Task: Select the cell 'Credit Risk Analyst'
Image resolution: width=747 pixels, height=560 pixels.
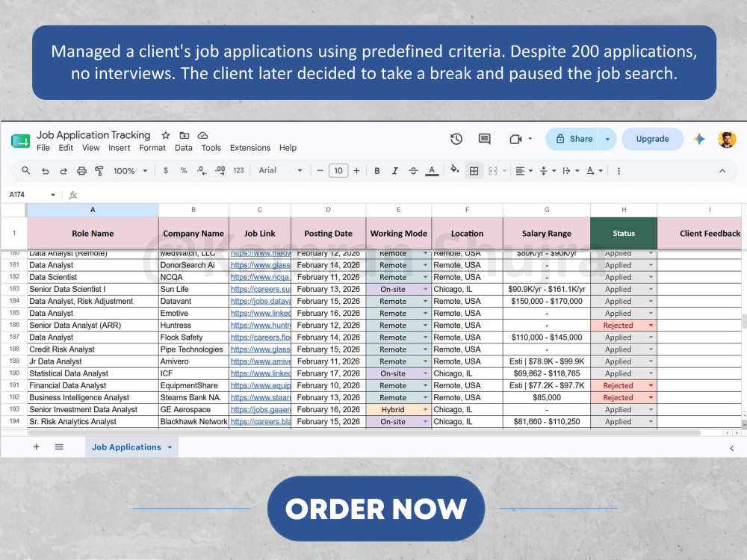Action: pos(93,349)
